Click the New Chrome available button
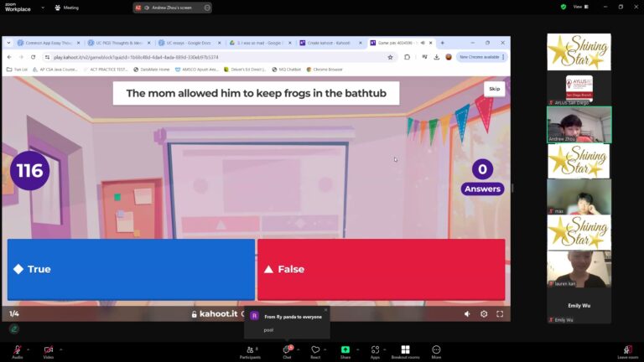The width and height of the screenshot is (644, 362). 481,57
